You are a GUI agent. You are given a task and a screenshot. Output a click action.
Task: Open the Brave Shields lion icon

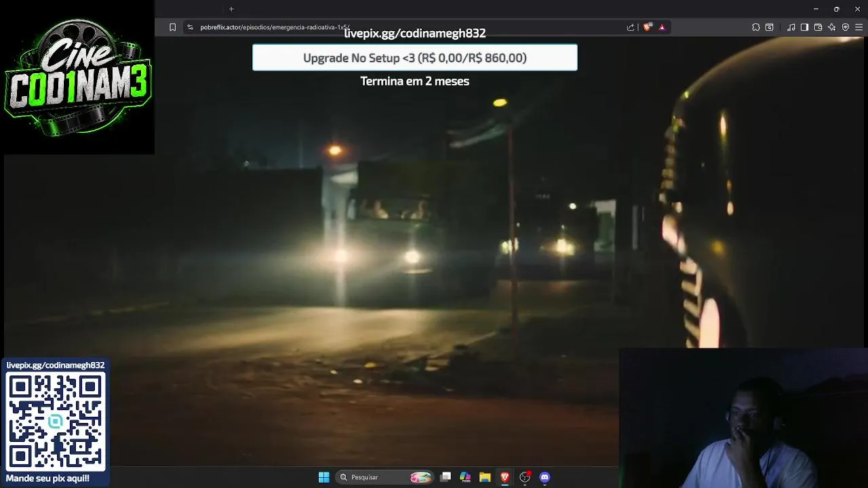tap(648, 27)
